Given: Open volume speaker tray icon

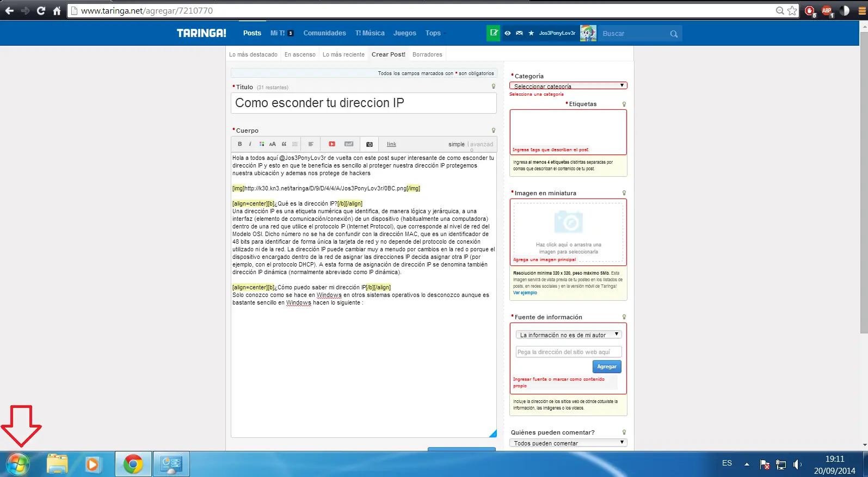Looking at the screenshot, I should pyautogui.click(x=797, y=464).
